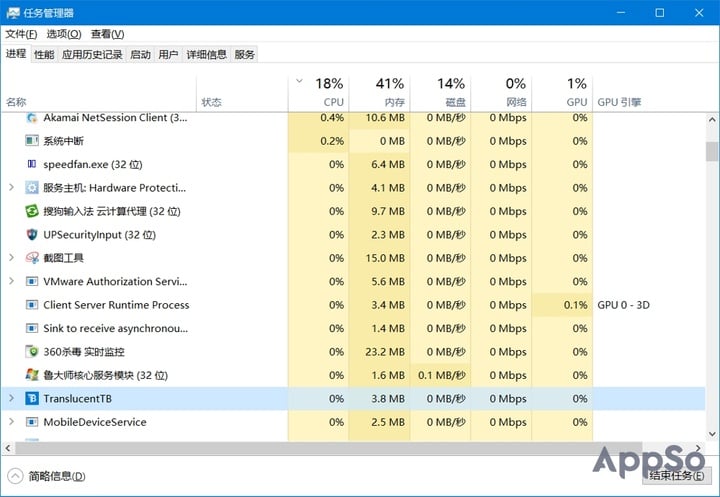Viewport: 720px width, 497px height.
Task: Click the UPSecurityInput shield icon
Action: coord(32,235)
